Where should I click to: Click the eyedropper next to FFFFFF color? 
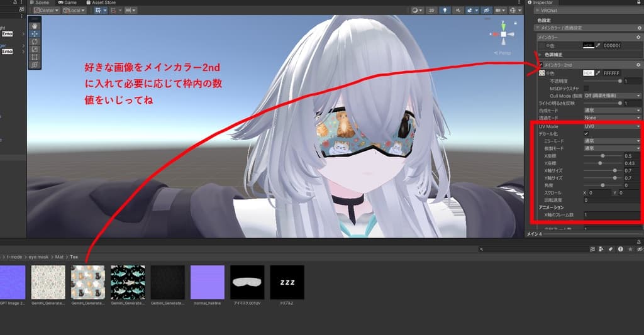tap(597, 73)
